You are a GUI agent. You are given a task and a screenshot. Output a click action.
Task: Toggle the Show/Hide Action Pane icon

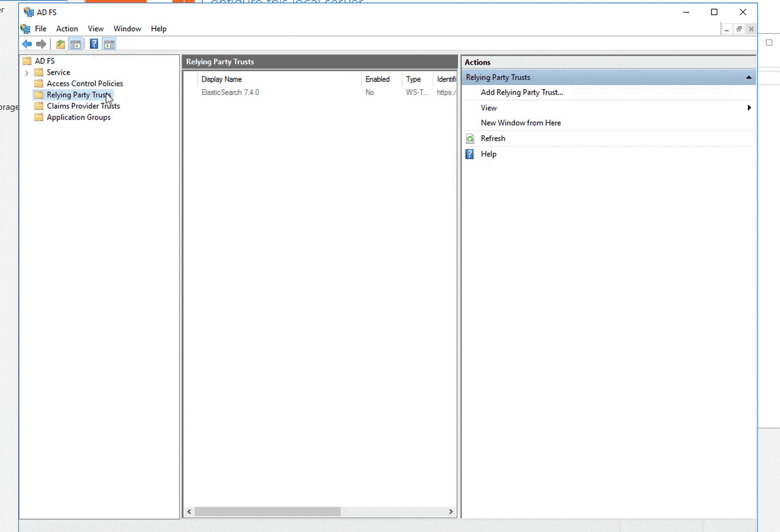pyautogui.click(x=109, y=44)
